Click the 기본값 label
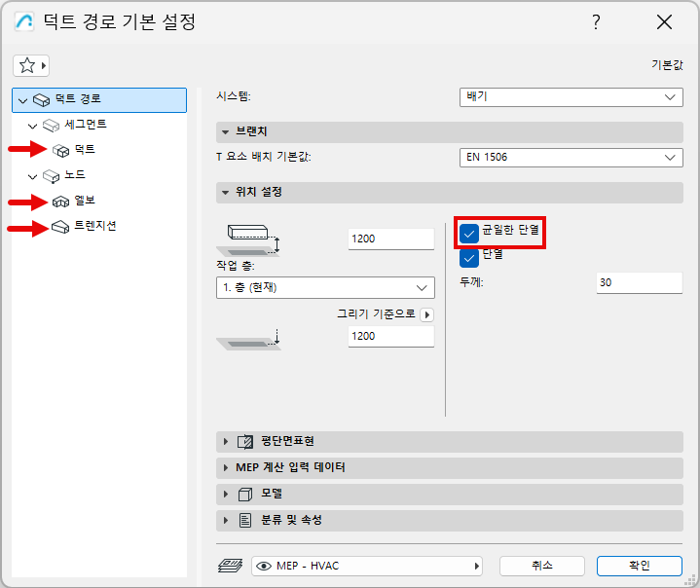 point(667,65)
